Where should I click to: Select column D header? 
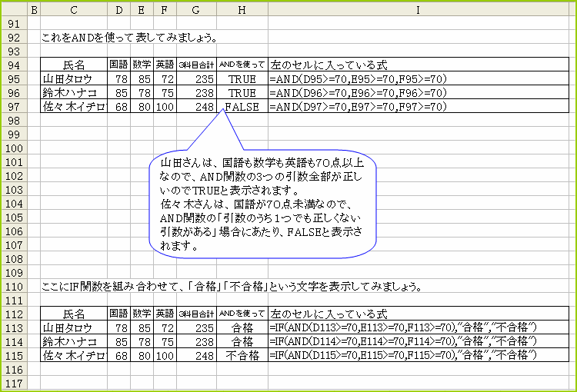[x=118, y=10]
